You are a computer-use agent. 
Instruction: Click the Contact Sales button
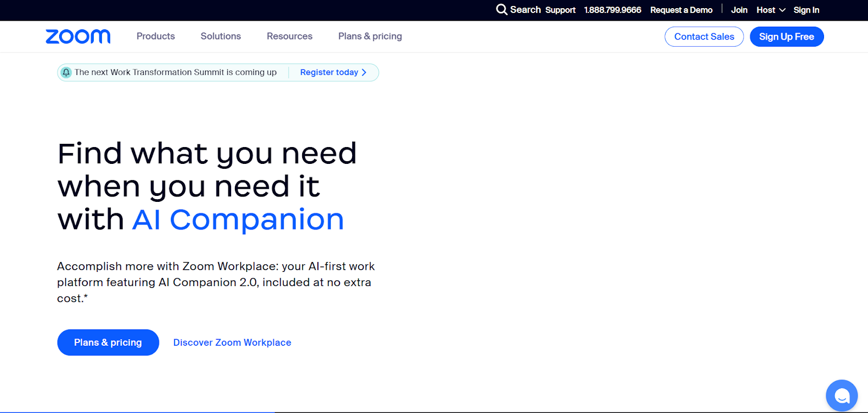(704, 37)
